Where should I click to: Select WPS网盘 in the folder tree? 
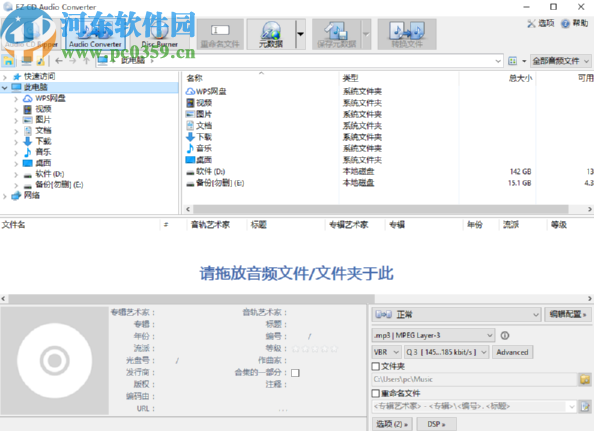coord(50,98)
